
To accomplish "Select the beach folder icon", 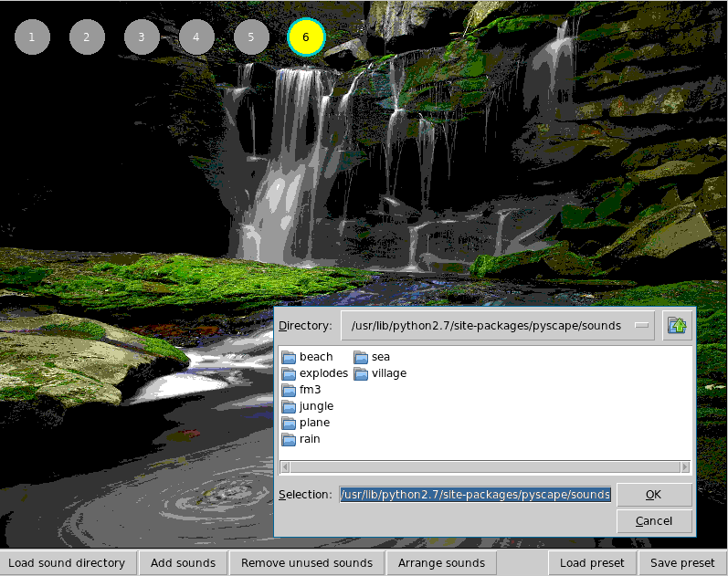I will [x=290, y=357].
